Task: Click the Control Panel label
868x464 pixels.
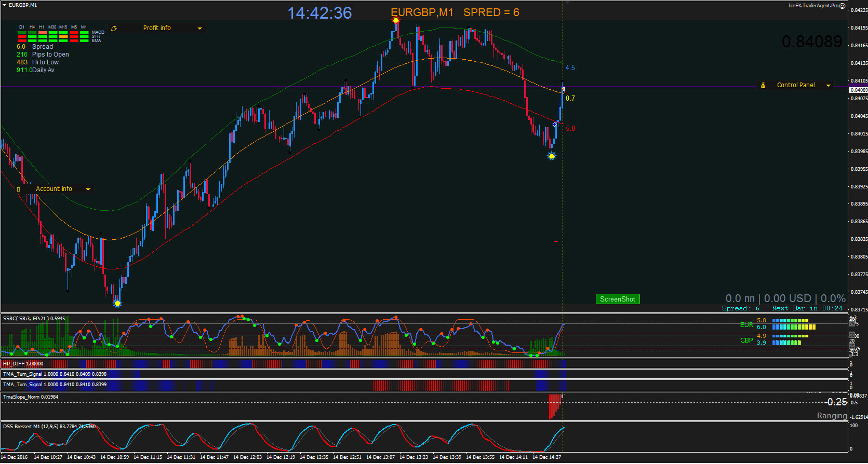Action: [796, 85]
